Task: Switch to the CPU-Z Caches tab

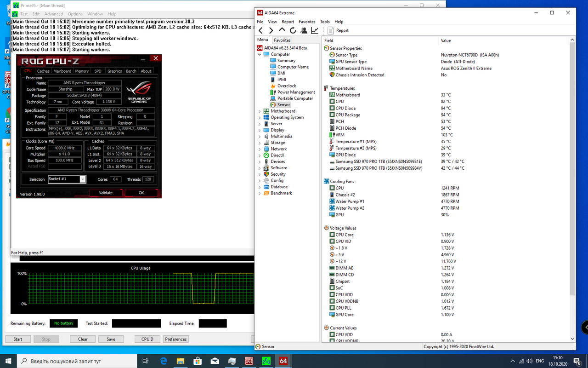Action: point(43,71)
